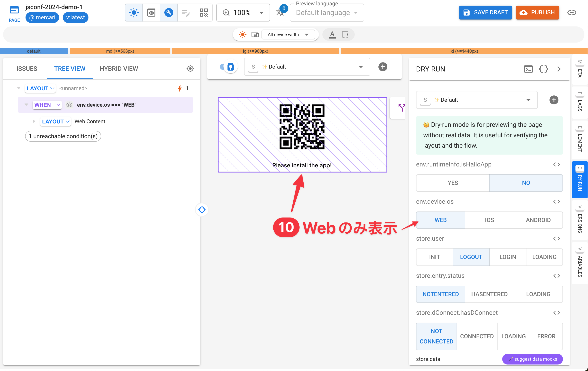Click the purple branch icon beside canvas
Image resolution: width=588 pixels, height=371 pixels.
click(x=401, y=108)
